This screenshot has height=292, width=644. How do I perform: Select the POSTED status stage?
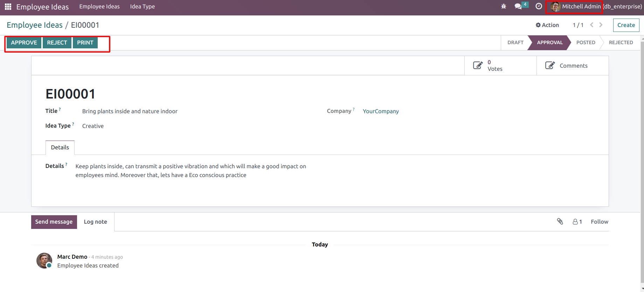[586, 42]
